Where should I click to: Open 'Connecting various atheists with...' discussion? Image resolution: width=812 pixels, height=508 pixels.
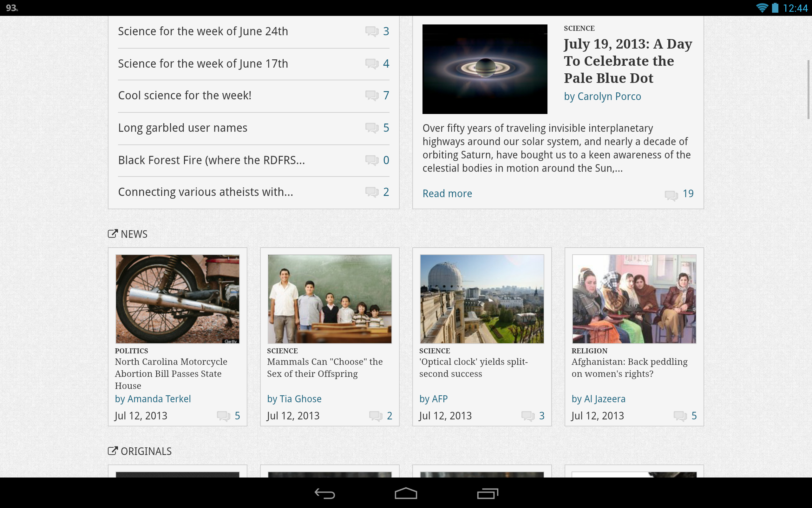tap(205, 192)
